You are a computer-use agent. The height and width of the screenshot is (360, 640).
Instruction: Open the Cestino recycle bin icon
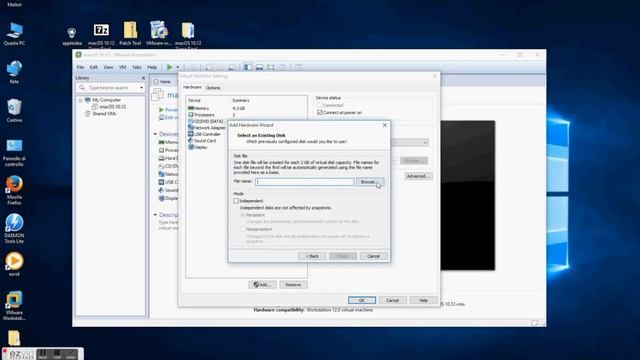[x=14, y=110]
